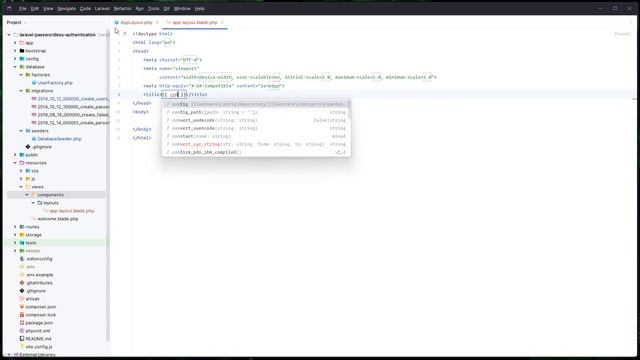Select welcome.blade.php in the project tree
Image resolution: width=640 pixels, height=360 pixels.
coord(58,219)
